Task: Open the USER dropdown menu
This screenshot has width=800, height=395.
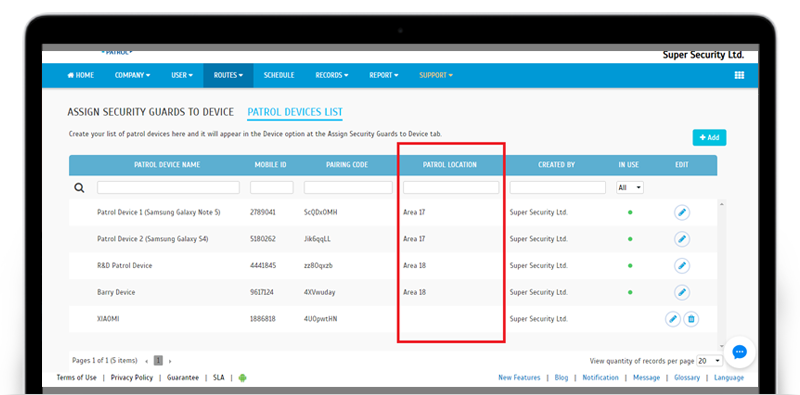Action: point(182,75)
